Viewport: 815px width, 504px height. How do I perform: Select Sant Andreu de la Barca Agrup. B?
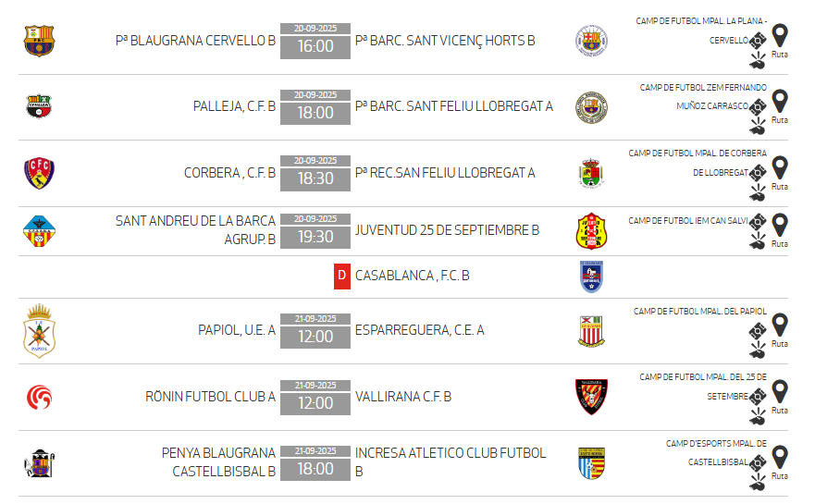[195, 229]
